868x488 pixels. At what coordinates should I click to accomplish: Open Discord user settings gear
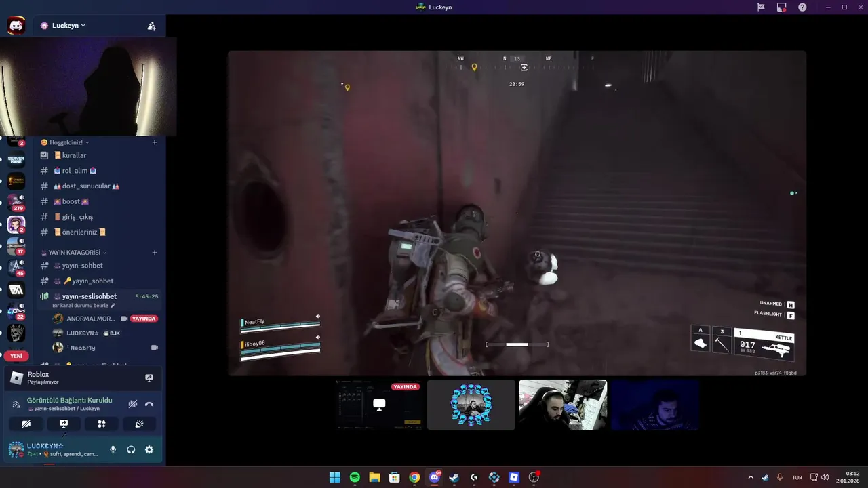pyautogui.click(x=149, y=449)
